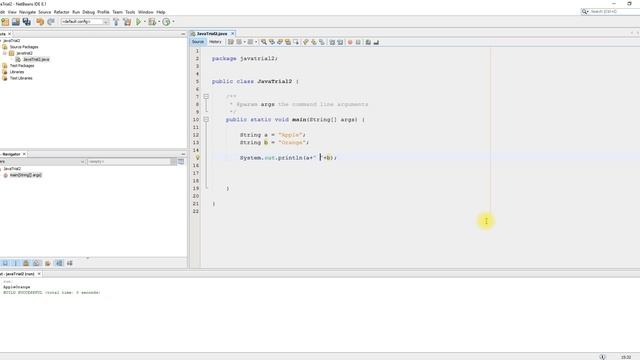Select the main(String[] args) Navigator entry

coord(26,175)
